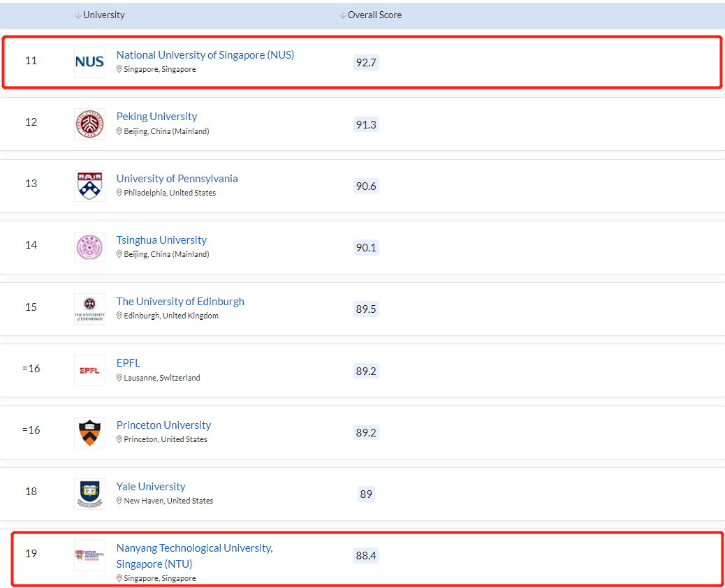Click location pin beside New Haven, United States
Image resolution: width=725 pixels, height=588 pixels.
point(119,501)
